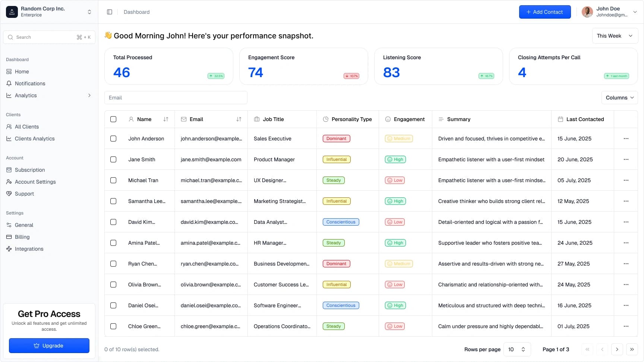The height and width of the screenshot is (362, 644).
Task: Sort by Email column arrows icon
Action: (x=239, y=119)
